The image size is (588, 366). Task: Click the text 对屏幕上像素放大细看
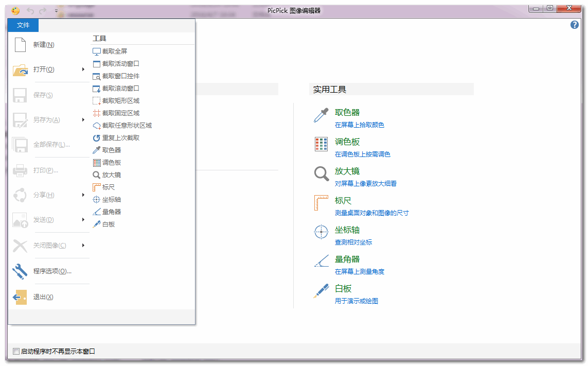[x=366, y=183]
